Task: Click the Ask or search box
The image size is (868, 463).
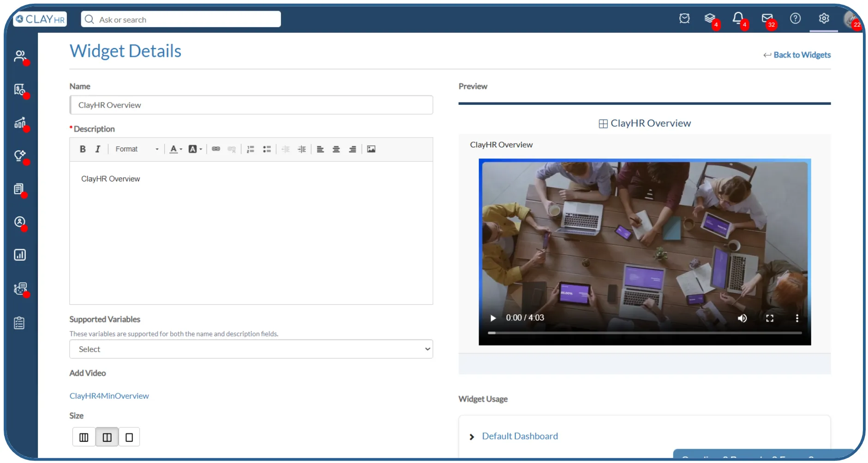Action: tap(181, 19)
